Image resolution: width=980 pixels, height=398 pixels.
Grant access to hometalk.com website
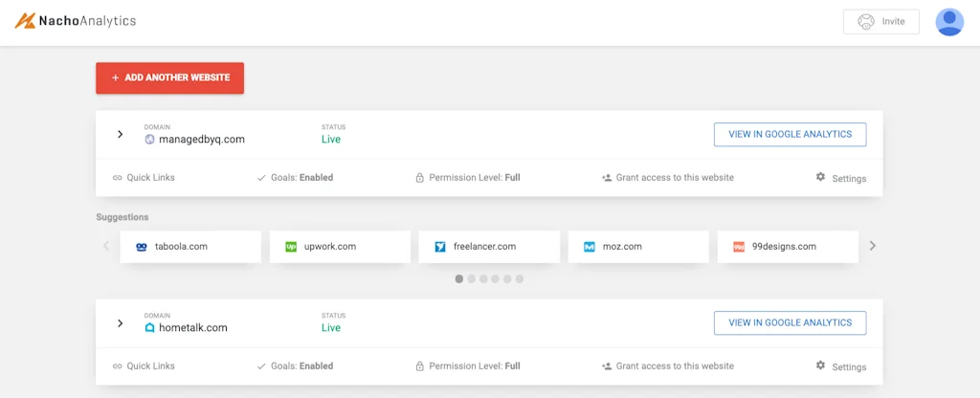667,366
